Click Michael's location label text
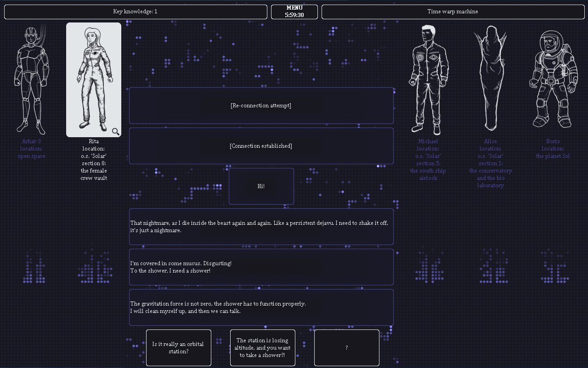 point(428,160)
